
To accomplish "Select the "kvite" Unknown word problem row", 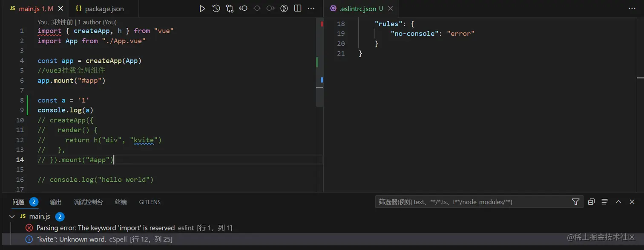I will (x=322, y=239).
